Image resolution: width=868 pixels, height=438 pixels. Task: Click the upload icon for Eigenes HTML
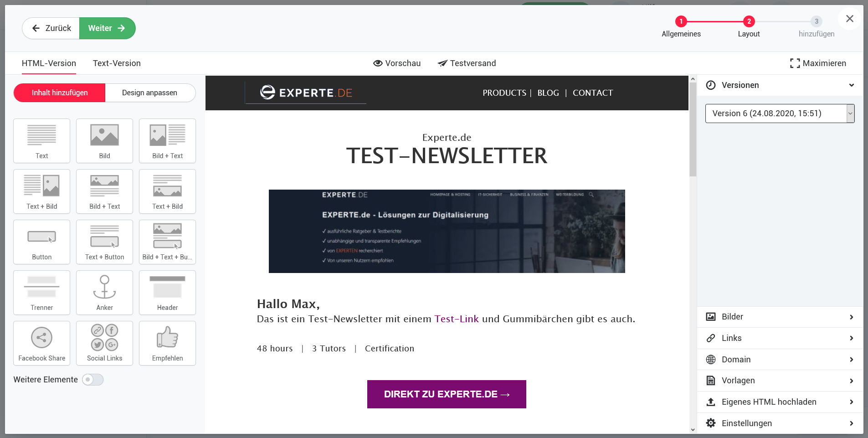coord(711,402)
